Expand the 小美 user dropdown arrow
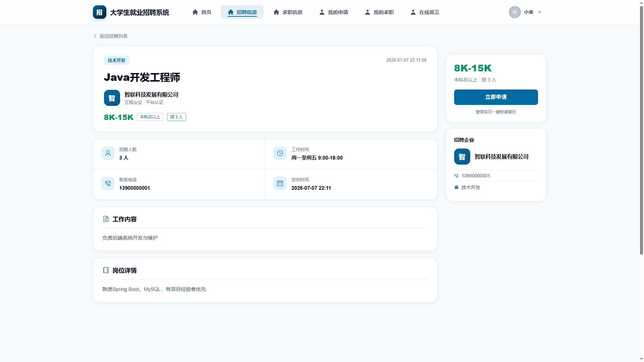 (x=540, y=12)
